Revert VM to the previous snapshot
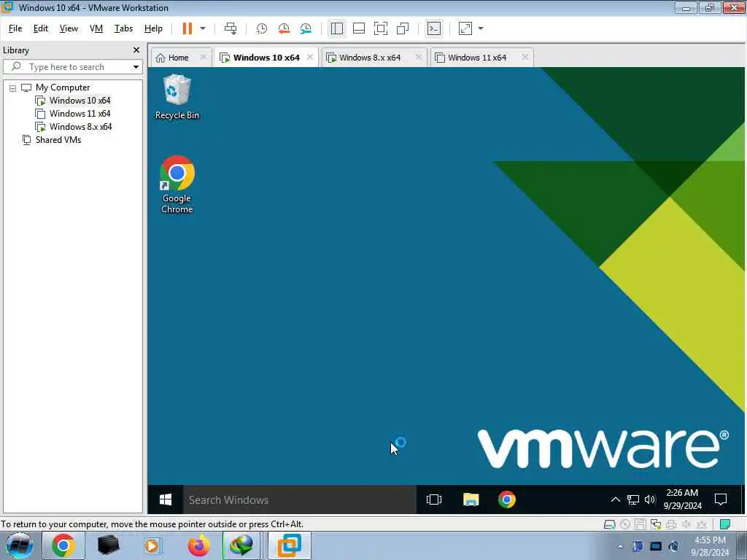747x560 pixels. pos(284,28)
